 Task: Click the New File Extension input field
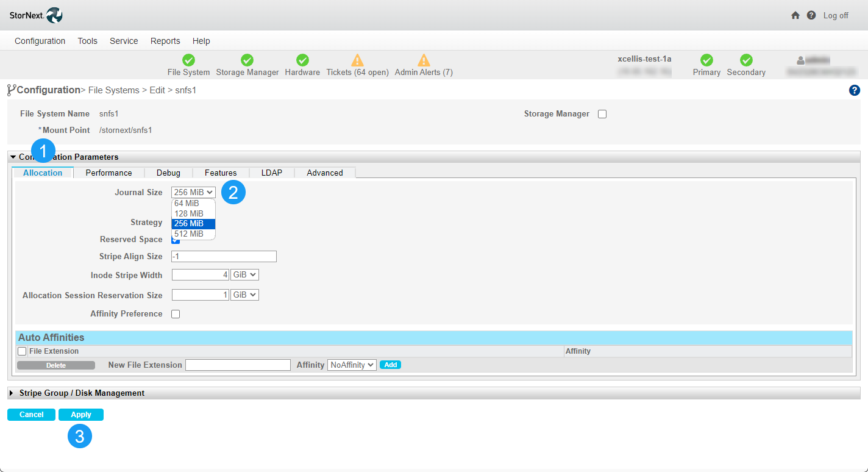tap(238, 365)
